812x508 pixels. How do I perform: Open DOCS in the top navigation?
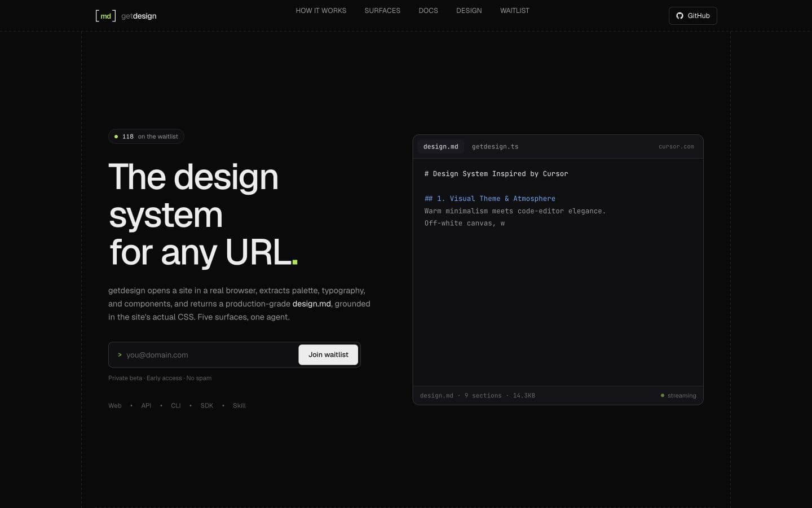[428, 11]
